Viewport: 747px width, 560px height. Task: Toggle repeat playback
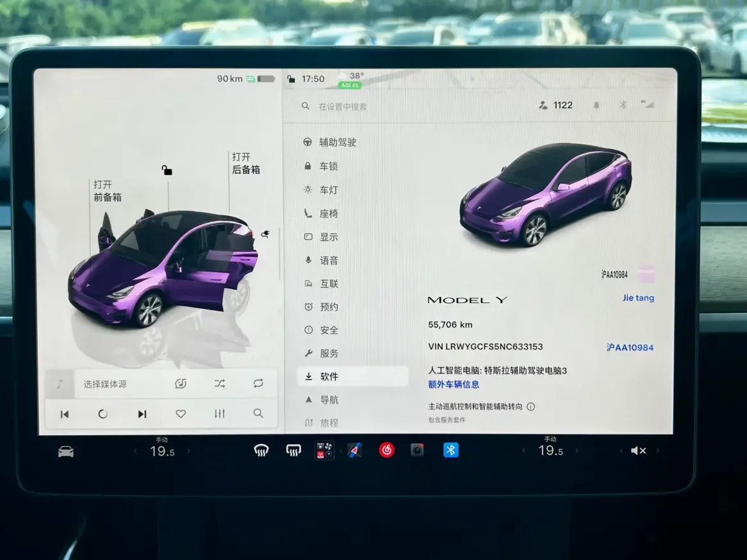pyautogui.click(x=258, y=383)
